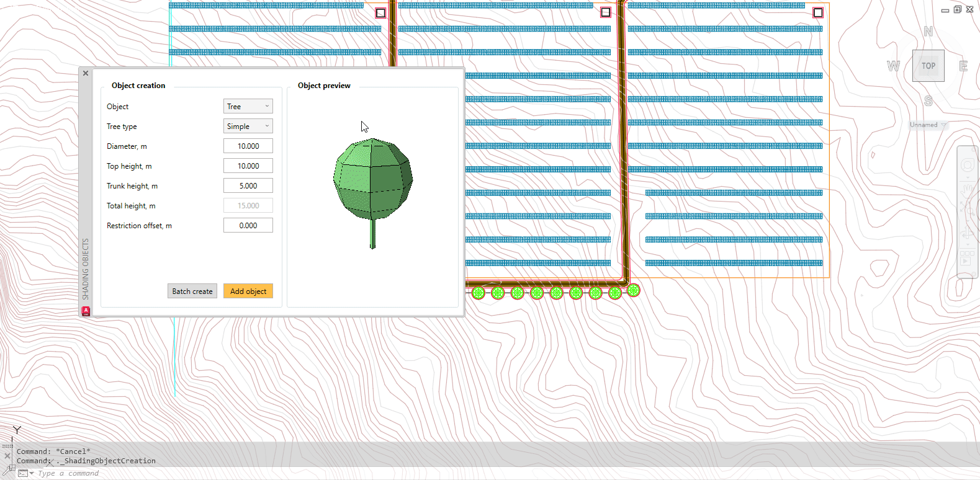Viewport: 980px width, 480px height.
Task: Open the Unnamed coordinate system dropdown
Action: 928,125
